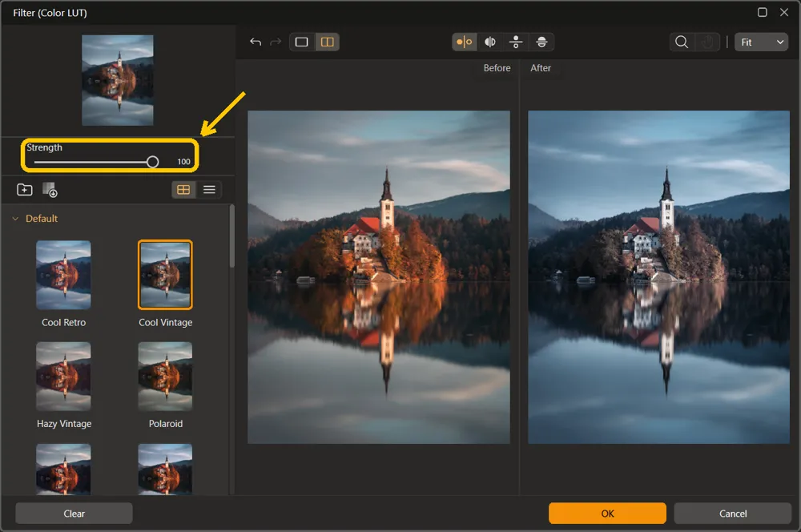Click the Clear button
Image resolution: width=801 pixels, height=532 pixels.
(x=74, y=513)
